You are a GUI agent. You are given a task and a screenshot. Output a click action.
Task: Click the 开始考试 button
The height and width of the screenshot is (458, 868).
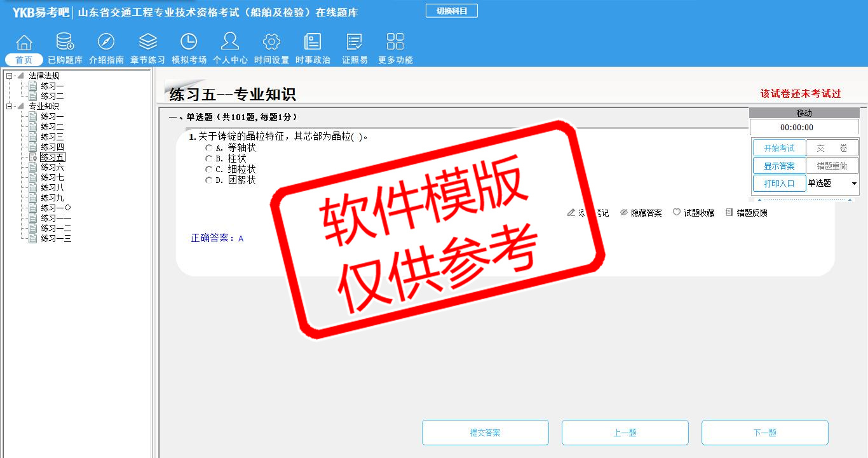[779, 148]
